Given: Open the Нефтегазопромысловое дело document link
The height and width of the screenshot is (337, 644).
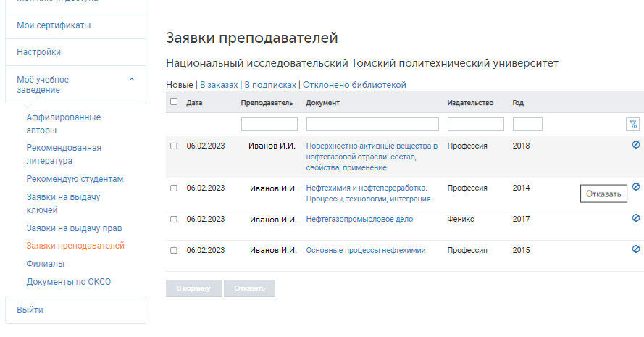Looking at the screenshot, I should pos(359,219).
